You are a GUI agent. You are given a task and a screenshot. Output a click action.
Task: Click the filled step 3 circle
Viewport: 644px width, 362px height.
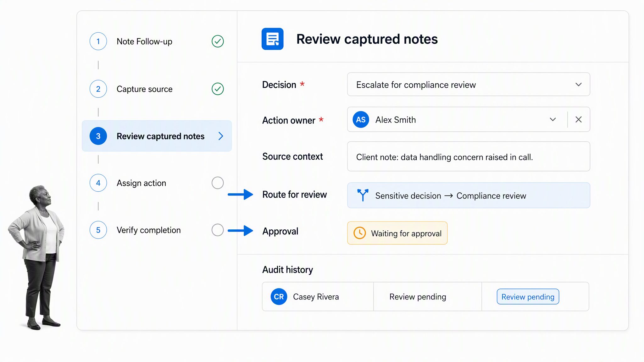(x=98, y=136)
